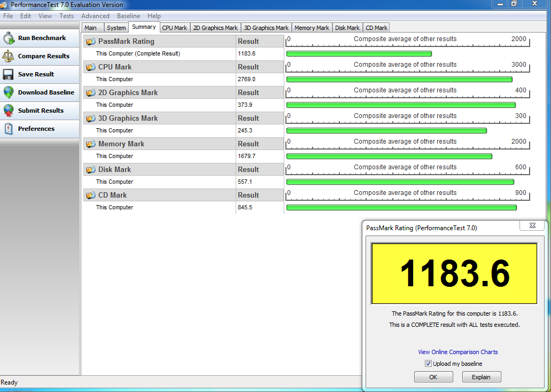The height and width of the screenshot is (392, 551).
Task: Click the Run Benchmark stopwatch icon
Action: click(9, 38)
